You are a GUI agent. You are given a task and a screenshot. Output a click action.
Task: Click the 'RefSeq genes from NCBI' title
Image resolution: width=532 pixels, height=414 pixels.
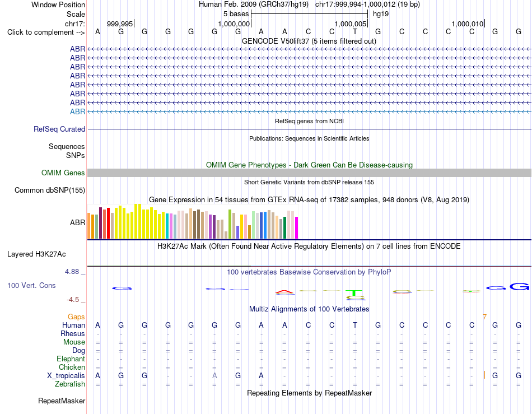310,121
